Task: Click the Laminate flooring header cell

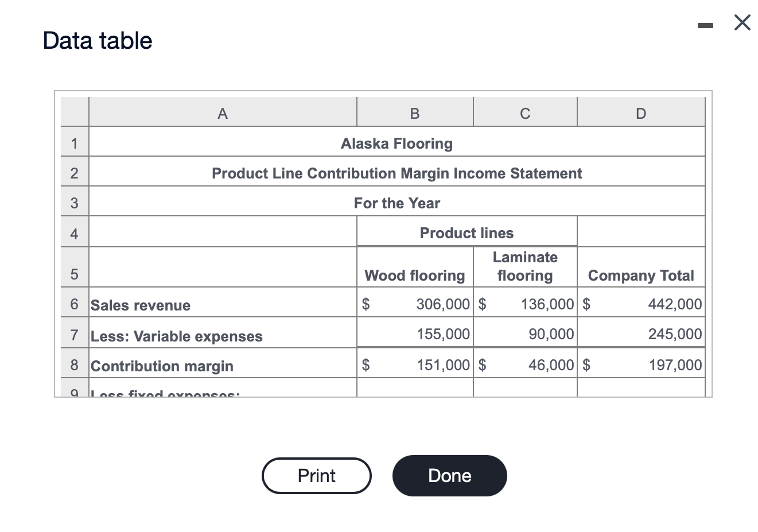Action: tap(524, 266)
